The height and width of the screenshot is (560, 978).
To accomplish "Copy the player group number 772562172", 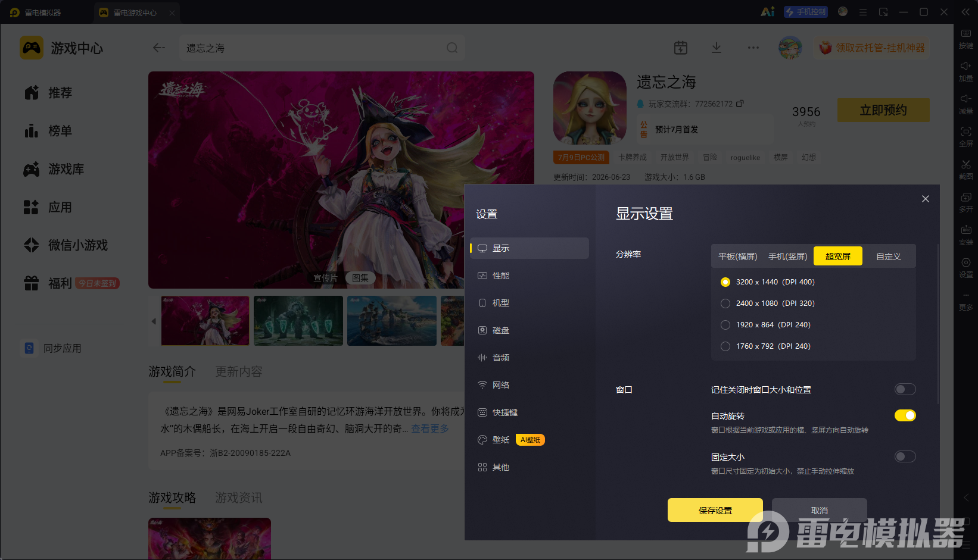I will point(740,104).
